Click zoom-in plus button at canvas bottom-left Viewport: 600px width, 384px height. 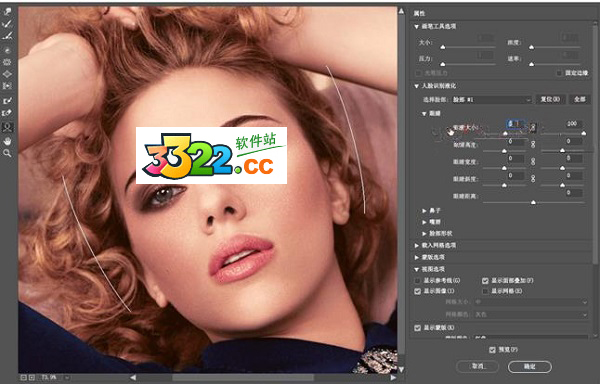(31, 377)
